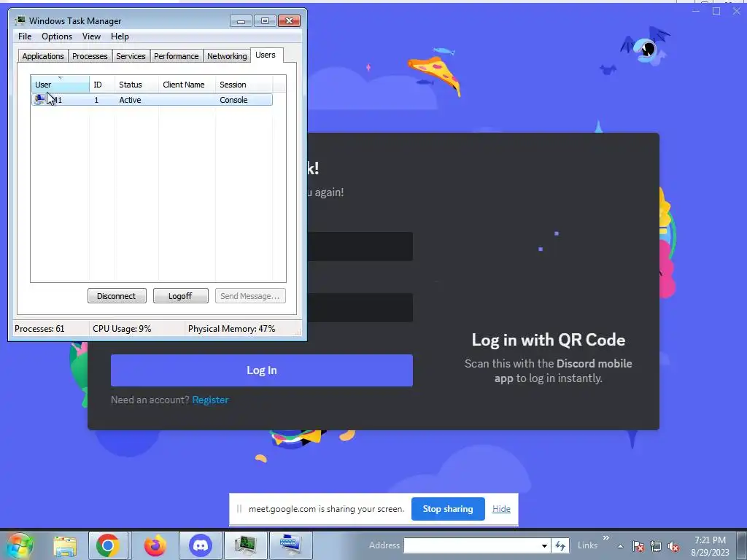Click the sharing bar drag handle
The height and width of the screenshot is (560, 747).
coord(239,508)
